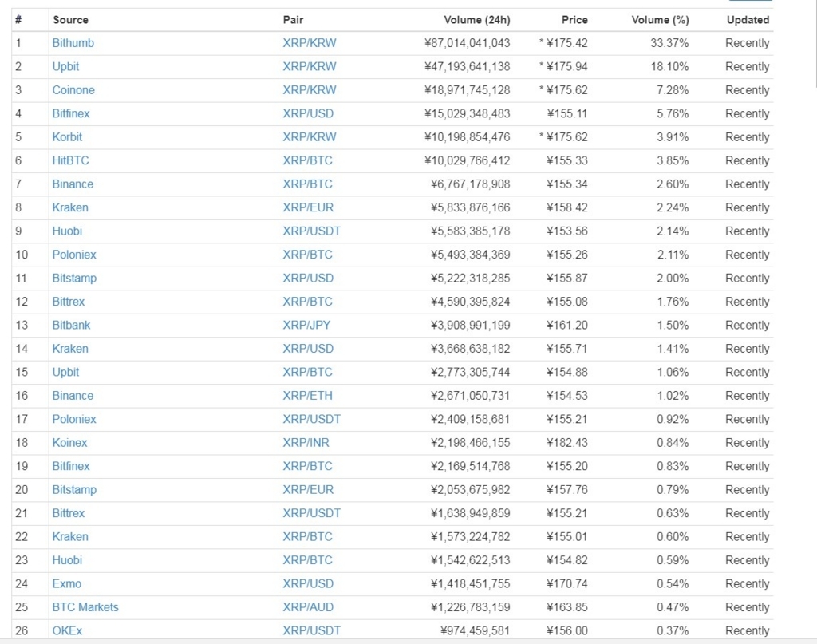817x644 pixels.
Task: Select volume value ¥1,226,783,159
Action: pos(471,607)
